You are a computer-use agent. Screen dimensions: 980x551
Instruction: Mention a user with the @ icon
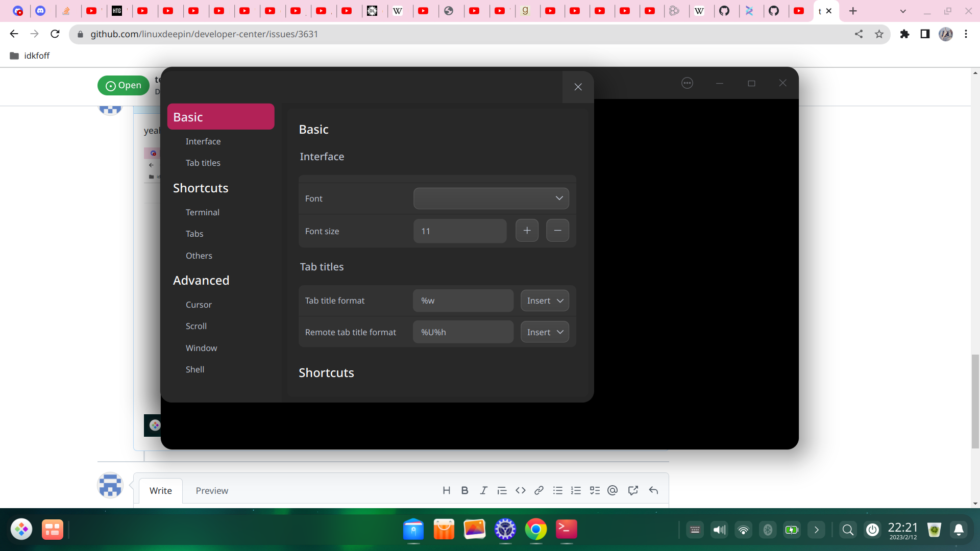612,490
